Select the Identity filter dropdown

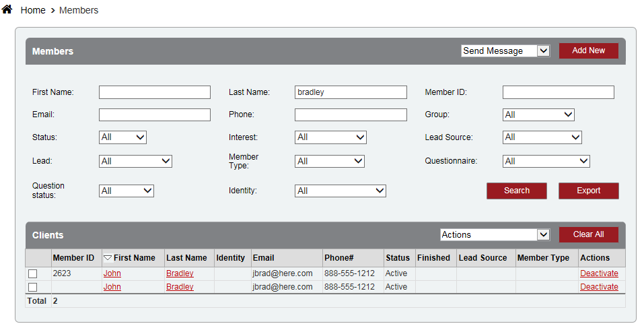[x=340, y=191]
